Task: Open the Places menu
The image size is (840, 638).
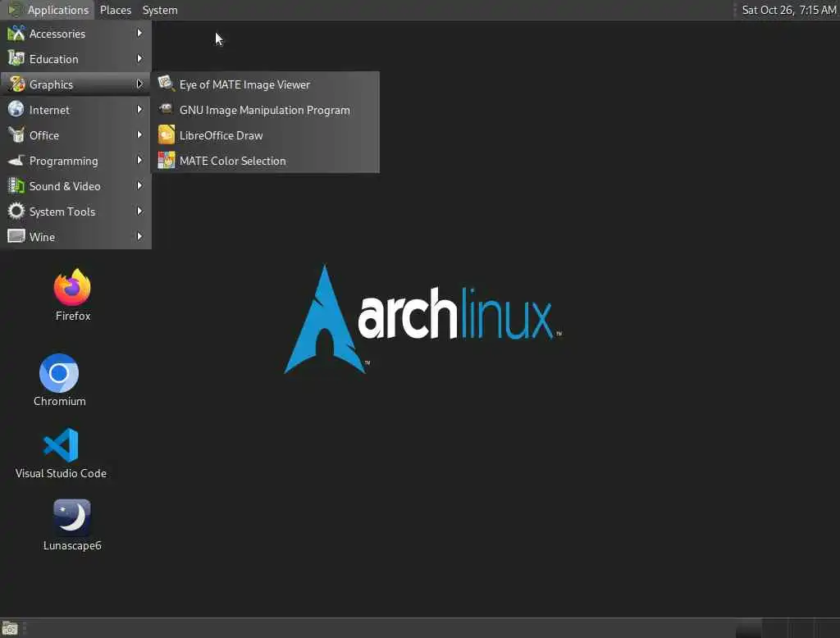Action: (115, 10)
